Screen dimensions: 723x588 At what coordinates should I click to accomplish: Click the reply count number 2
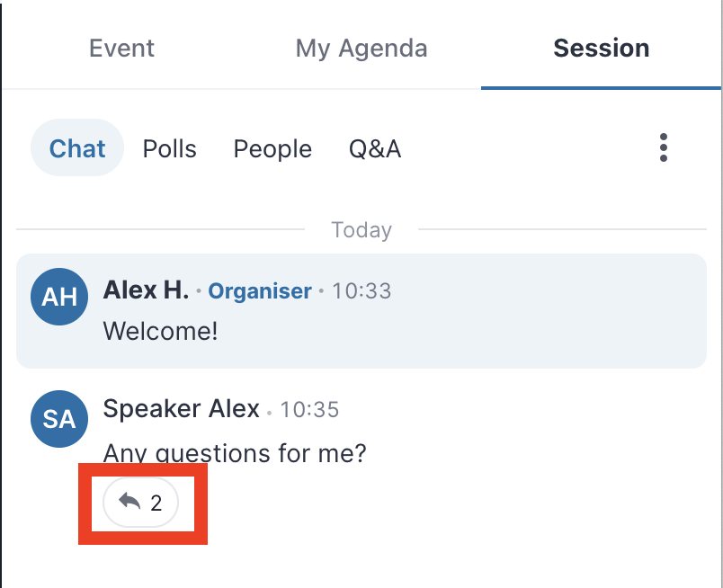(156, 503)
